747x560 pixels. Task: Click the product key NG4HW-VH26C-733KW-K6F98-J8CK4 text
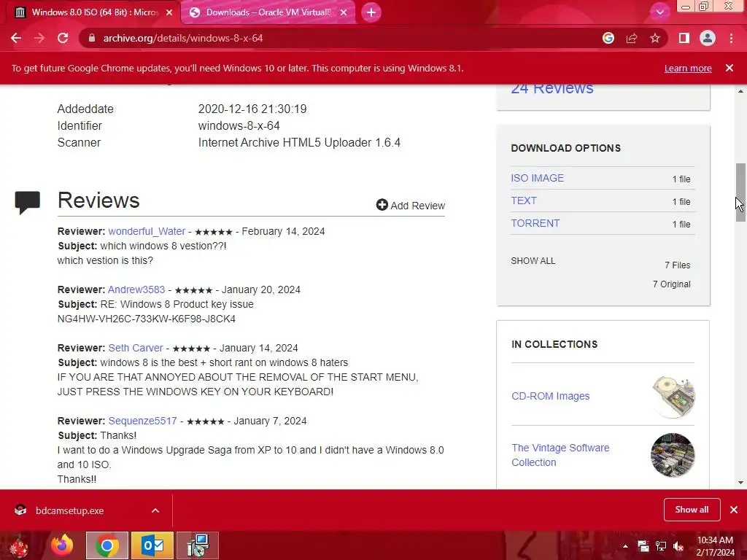tap(146, 319)
